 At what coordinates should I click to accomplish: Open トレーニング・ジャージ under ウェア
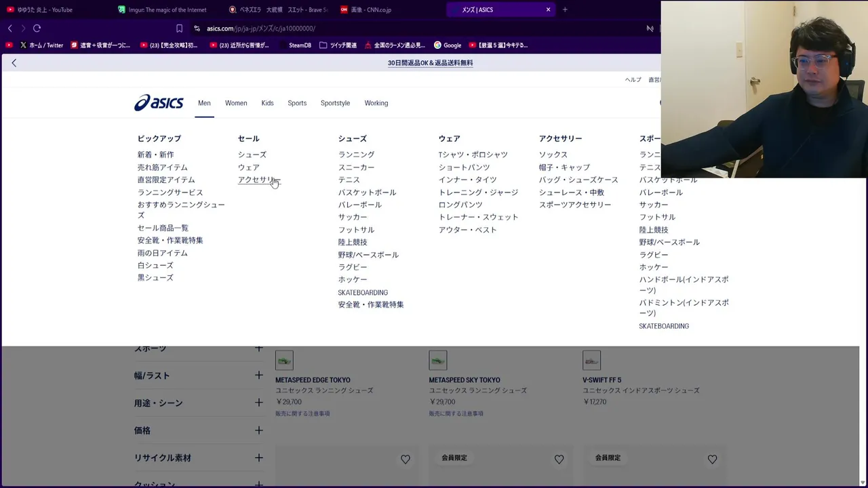478,192
